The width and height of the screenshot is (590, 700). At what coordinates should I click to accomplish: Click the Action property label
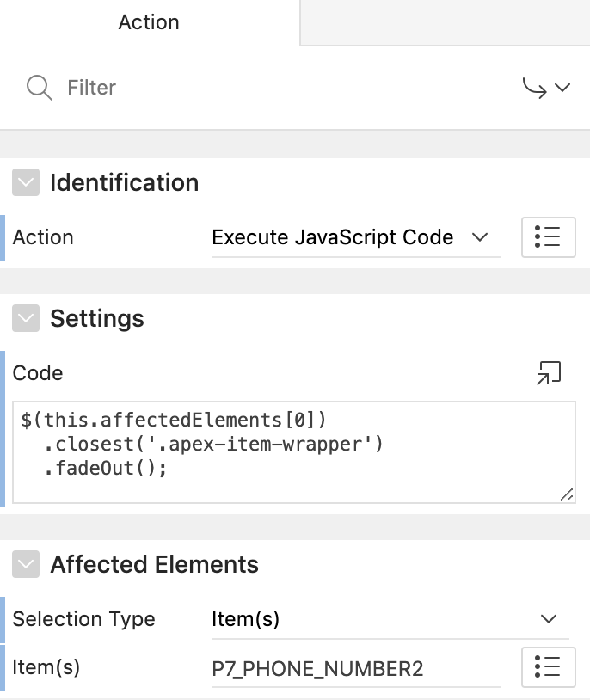point(43,237)
